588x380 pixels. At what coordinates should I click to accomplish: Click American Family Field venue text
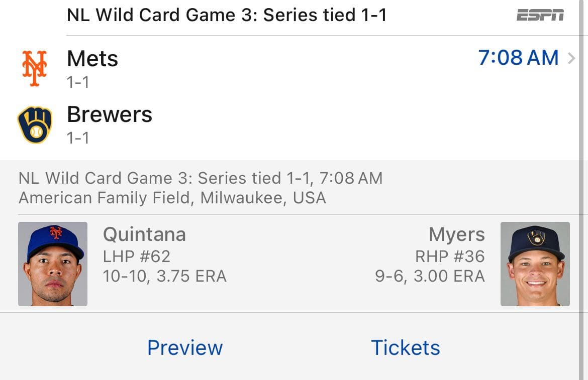coord(172,198)
